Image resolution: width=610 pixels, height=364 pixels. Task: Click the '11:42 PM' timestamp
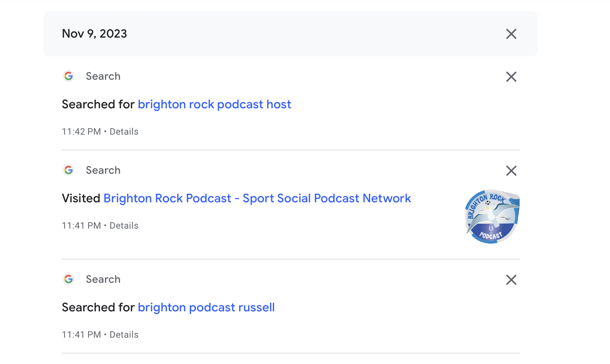click(x=81, y=132)
